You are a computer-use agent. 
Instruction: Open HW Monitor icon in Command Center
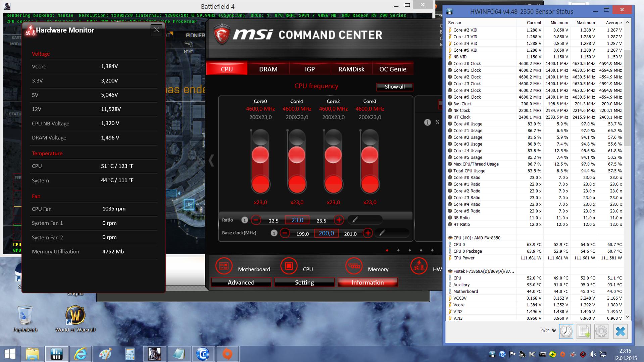pyautogui.click(x=419, y=266)
